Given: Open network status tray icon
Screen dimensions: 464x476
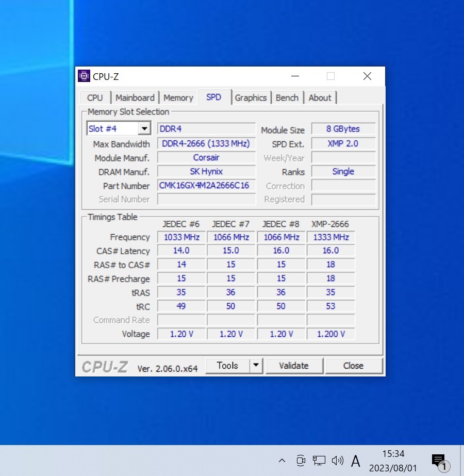Looking at the screenshot, I should point(319,461).
